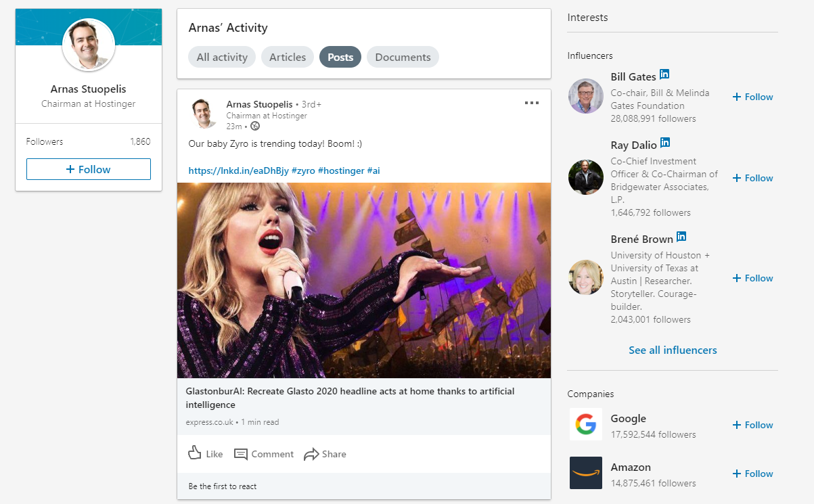The image size is (814, 504).
Task: Click '17,592,544 followers' text
Action: pos(653,434)
